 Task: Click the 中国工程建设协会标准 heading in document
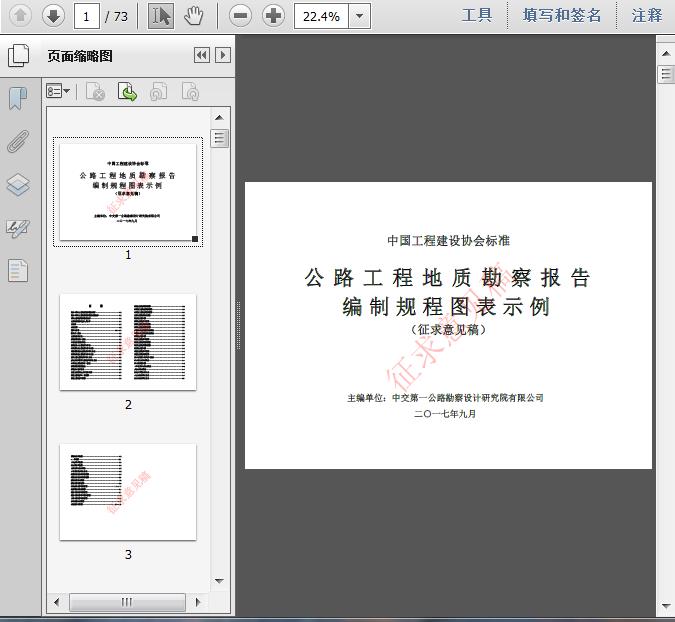[x=448, y=240]
